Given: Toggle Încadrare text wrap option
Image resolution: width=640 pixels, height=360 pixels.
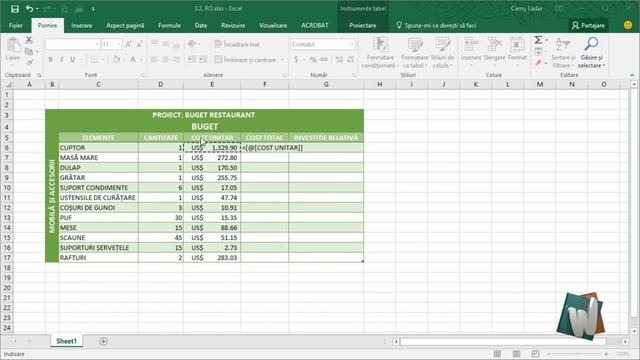Looking at the screenshot, I should pos(237,44).
